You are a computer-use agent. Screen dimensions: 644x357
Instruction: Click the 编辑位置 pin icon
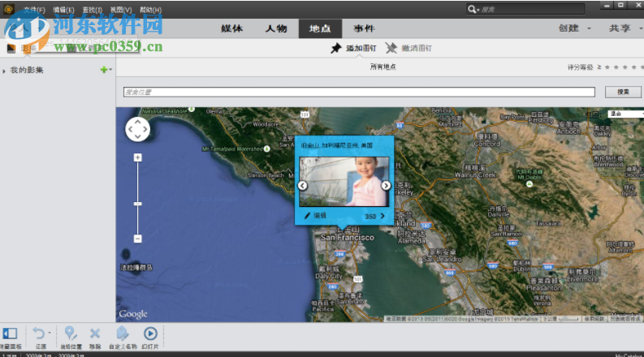coord(71,333)
